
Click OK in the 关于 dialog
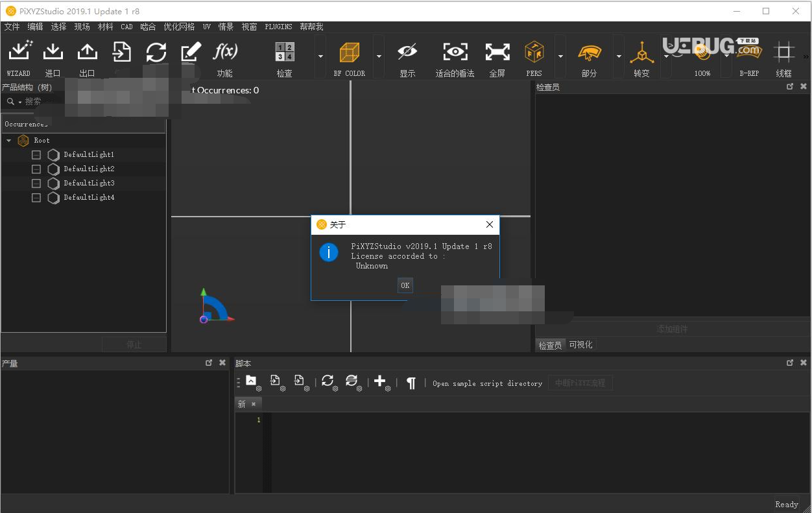pyautogui.click(x=405, y=285)
